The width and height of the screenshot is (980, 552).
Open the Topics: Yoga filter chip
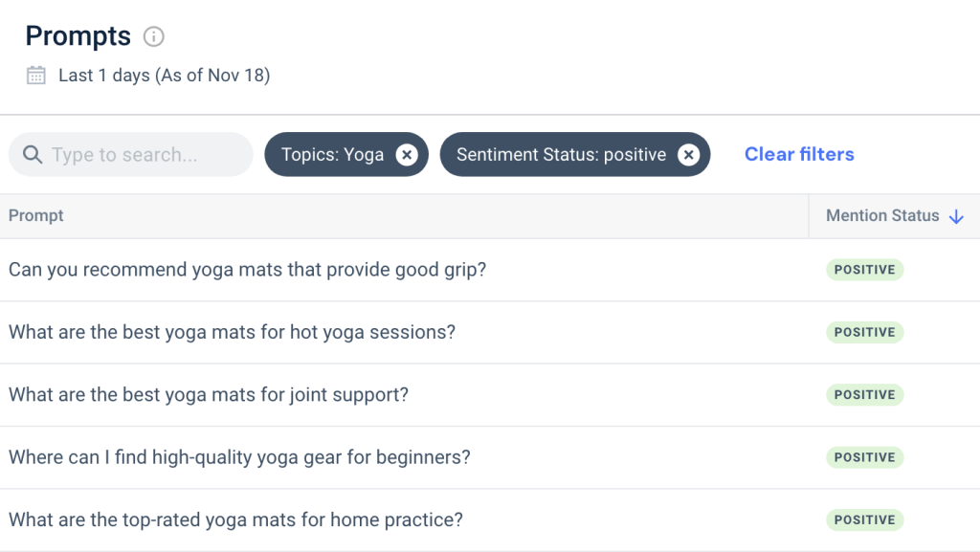click(x=332, y=155)
